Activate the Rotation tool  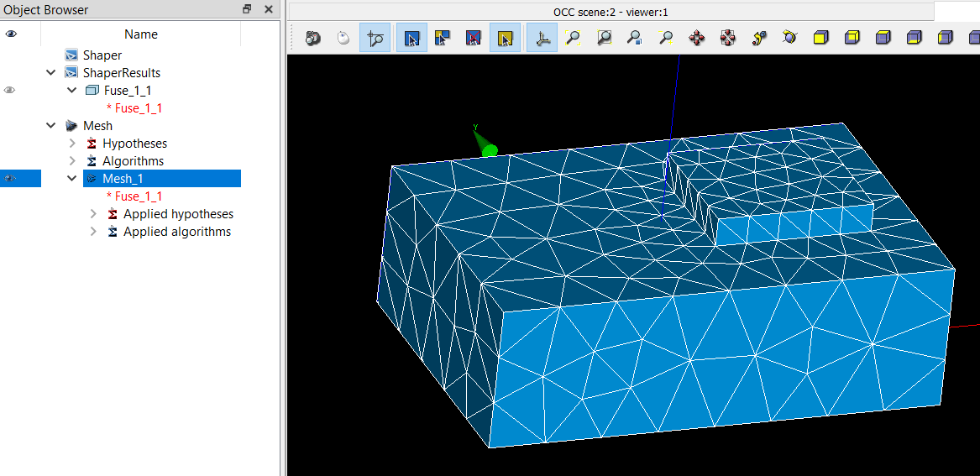tap(789, 38)
